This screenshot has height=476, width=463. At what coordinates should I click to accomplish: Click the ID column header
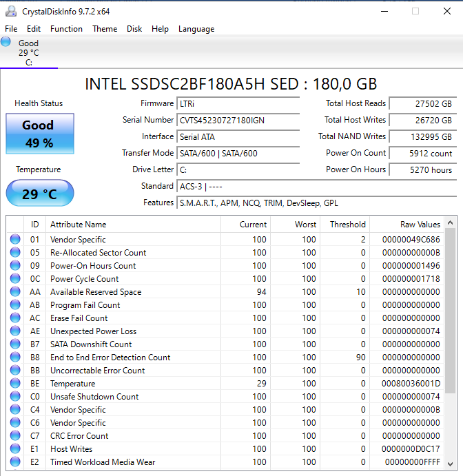click(x=34, y=225)
